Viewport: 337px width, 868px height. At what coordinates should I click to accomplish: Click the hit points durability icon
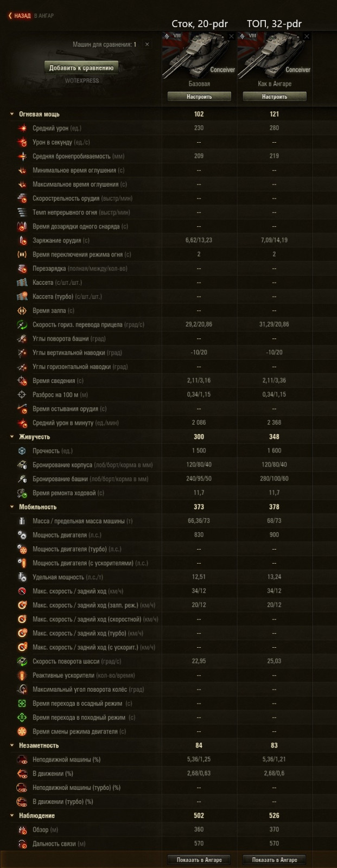coord(22,451)
